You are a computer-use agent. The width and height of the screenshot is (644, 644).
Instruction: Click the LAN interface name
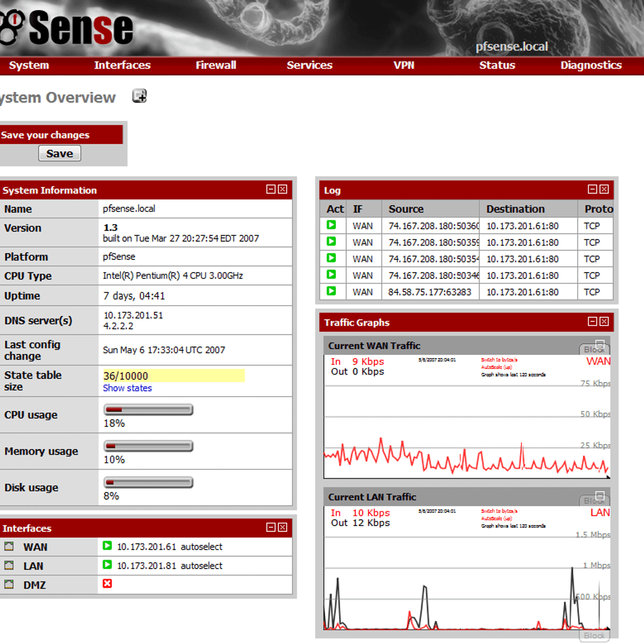click(x=33, y=566)
